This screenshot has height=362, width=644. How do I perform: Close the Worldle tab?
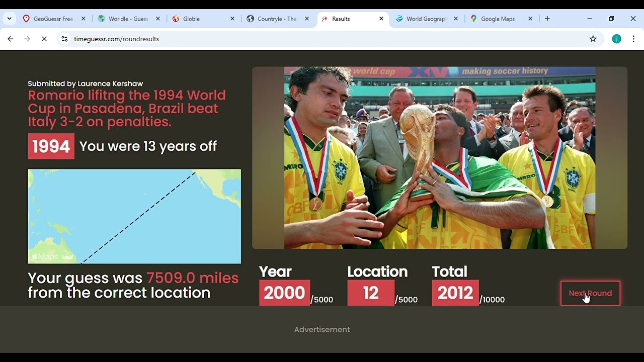click(157, 19)
